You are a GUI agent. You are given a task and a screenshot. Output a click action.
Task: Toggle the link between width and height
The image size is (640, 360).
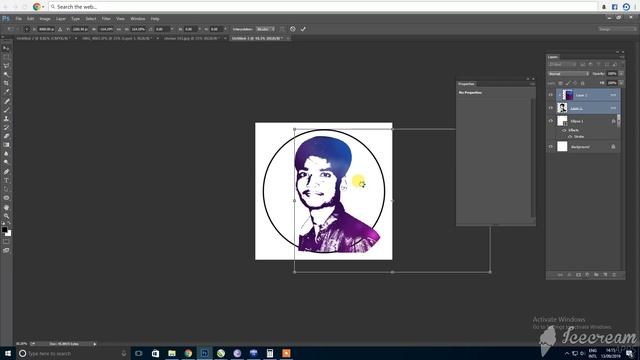pos(119,29)
